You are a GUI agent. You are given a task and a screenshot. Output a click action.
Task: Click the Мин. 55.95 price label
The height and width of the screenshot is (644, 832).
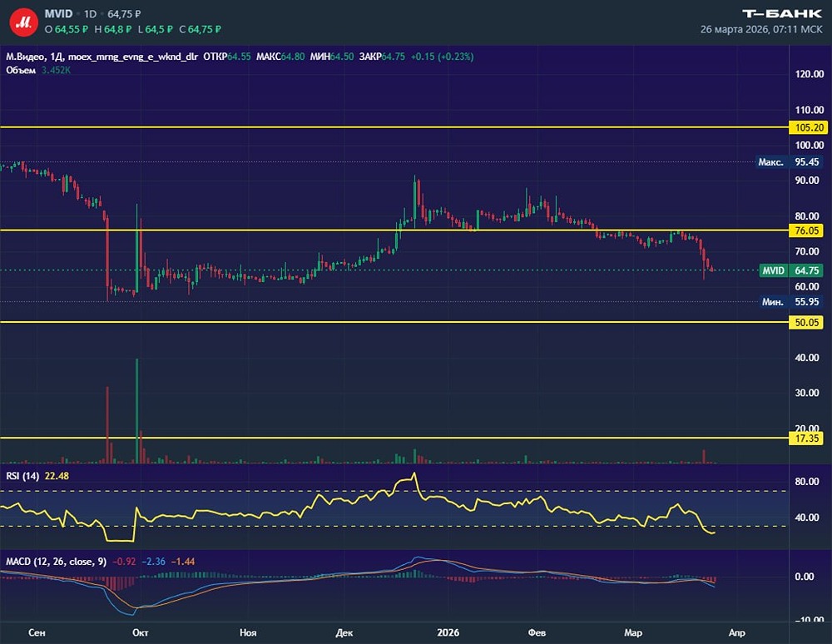790,301
